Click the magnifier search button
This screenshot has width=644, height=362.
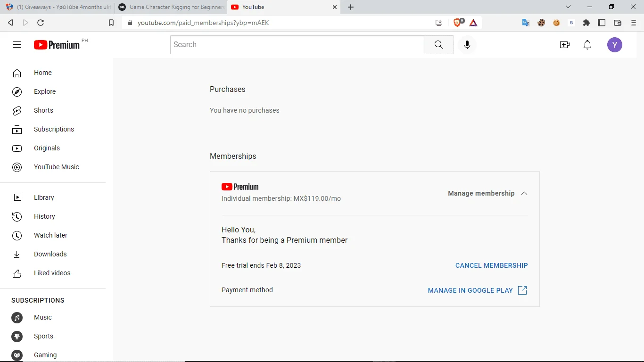(438, 45)
